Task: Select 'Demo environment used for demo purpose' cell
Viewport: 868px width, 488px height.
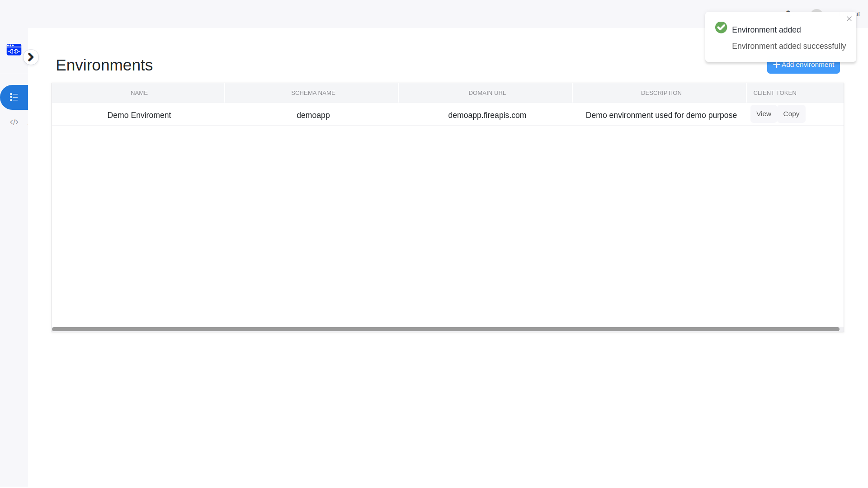Action: tap(661, 115)
